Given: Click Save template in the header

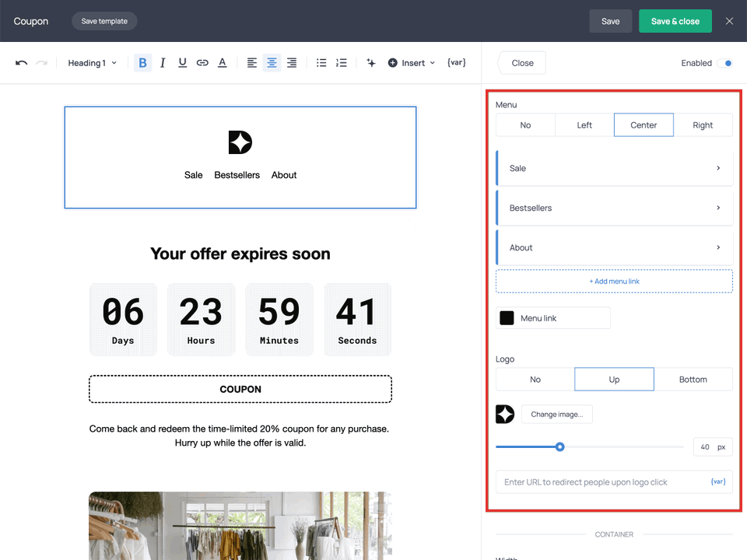Looking at the screenshot, I should [x=104, y=21].
